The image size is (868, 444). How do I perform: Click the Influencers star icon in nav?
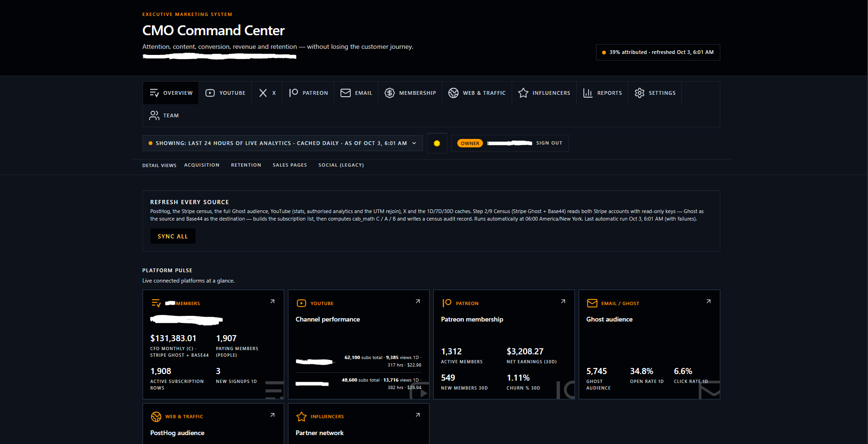tap(523, 93)
